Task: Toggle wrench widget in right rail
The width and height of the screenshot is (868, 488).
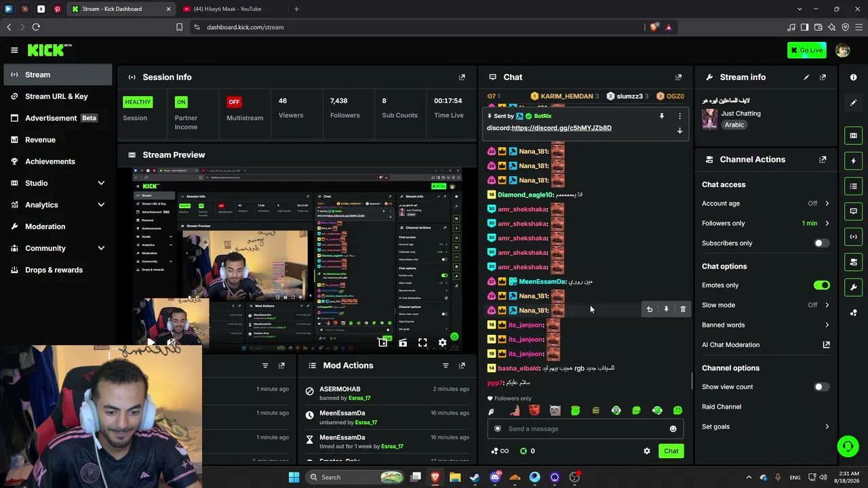Action: [x=854, y=287]
